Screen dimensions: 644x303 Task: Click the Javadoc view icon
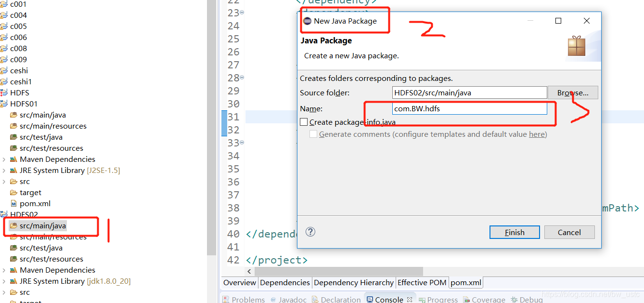(273, 300)
